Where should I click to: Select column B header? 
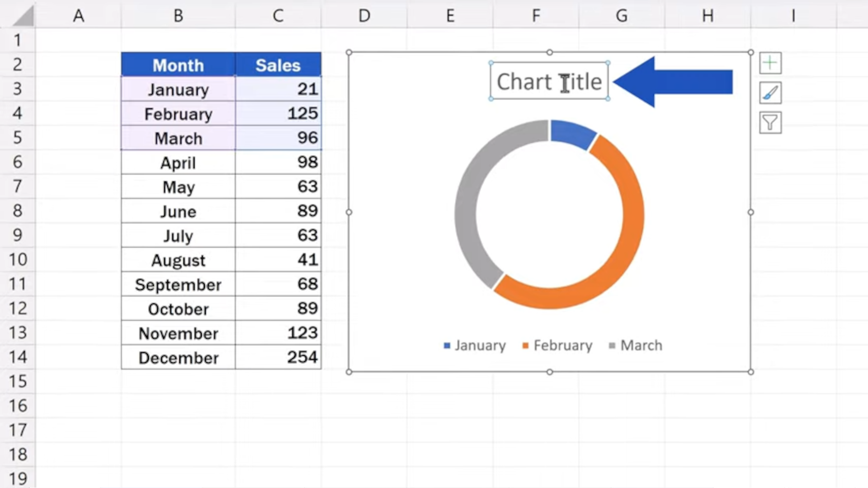[x=178, y=16]
